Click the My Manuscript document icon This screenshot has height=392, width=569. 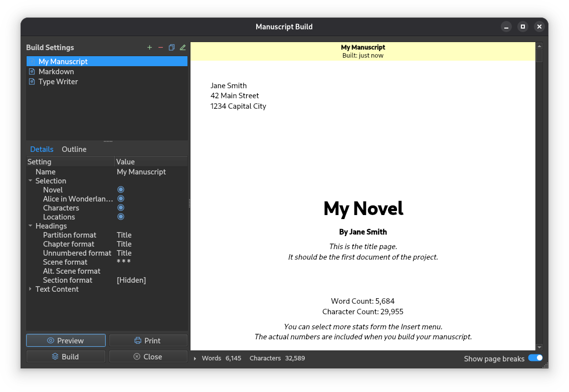click(32, 61)
